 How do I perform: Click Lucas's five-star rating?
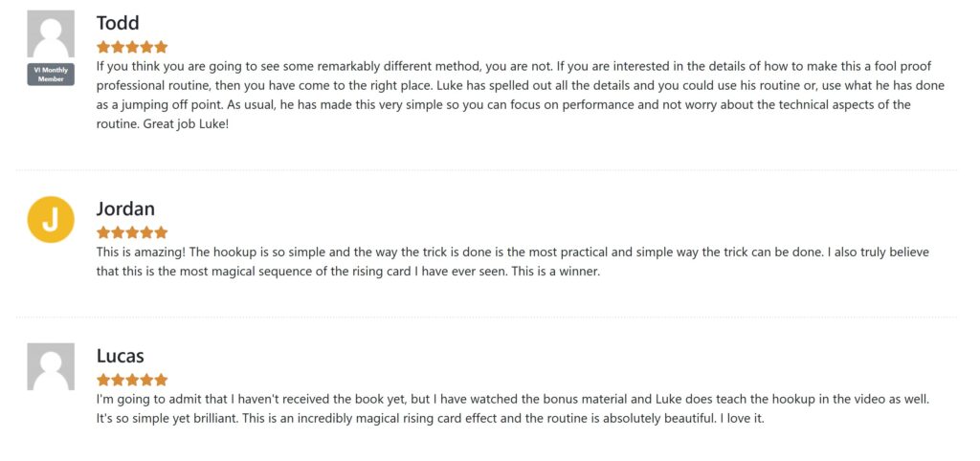tap(132, 380)
